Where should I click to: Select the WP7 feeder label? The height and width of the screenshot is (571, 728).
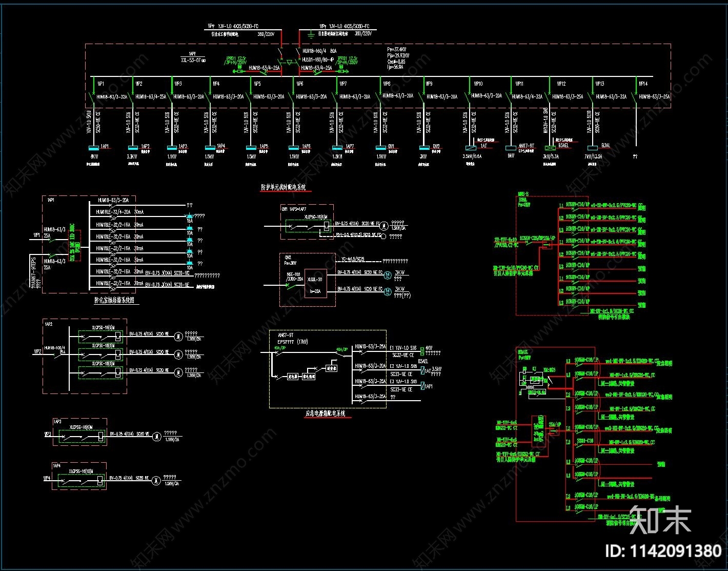[x=343, y=84]
